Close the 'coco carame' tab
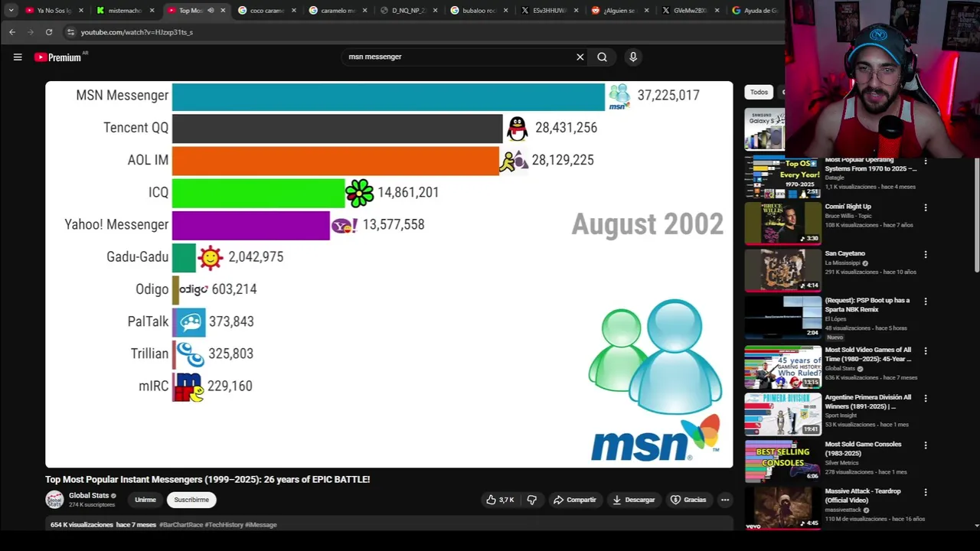 [293, 11]
